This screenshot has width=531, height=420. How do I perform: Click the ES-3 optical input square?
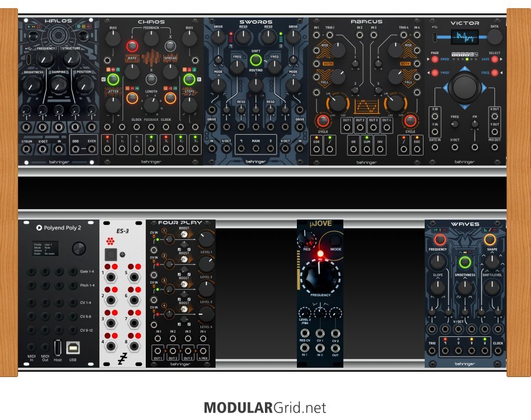[x=111, y=254]
